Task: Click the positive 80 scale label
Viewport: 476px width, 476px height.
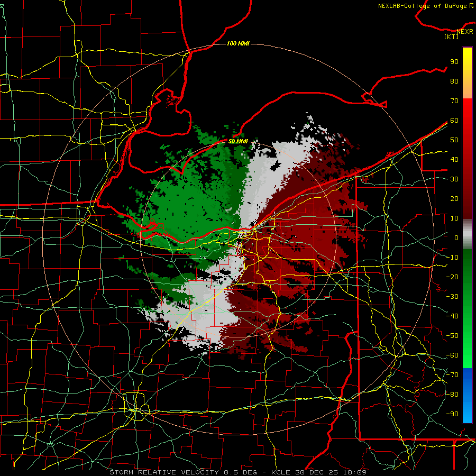Action: (454, 81)
